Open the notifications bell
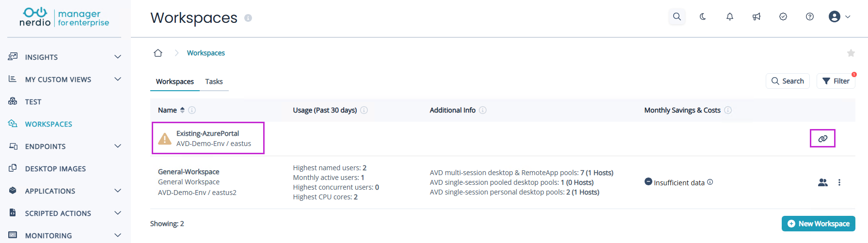 coord(729,16)
